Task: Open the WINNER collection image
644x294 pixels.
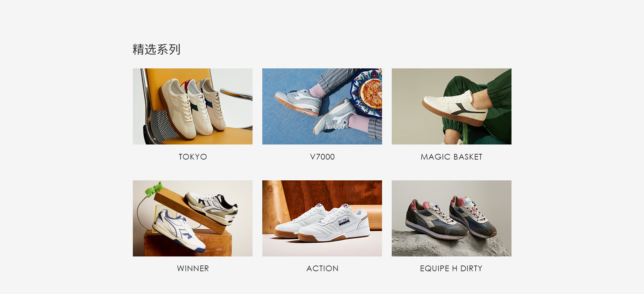Action: [193, 218]
